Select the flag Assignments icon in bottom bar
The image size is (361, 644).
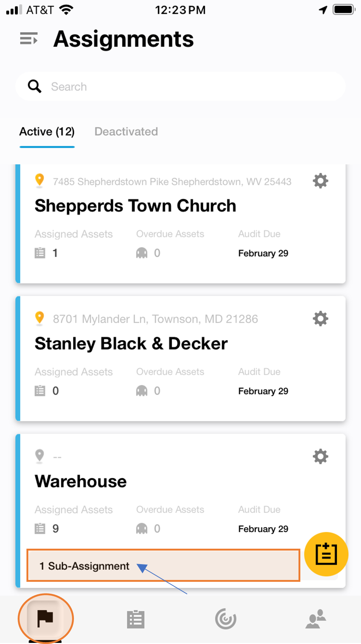pyautogui.click(x=46, y=619)
